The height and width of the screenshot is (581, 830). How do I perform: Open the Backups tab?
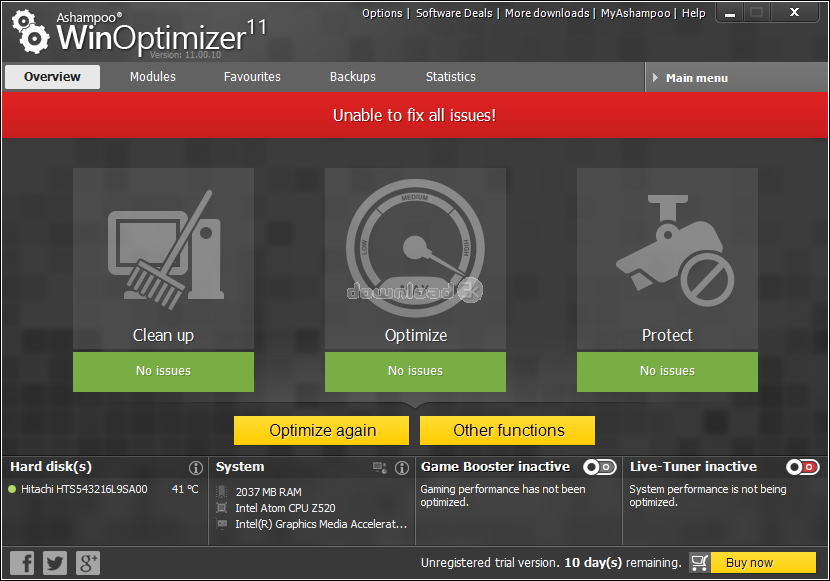tap(353, 77)
